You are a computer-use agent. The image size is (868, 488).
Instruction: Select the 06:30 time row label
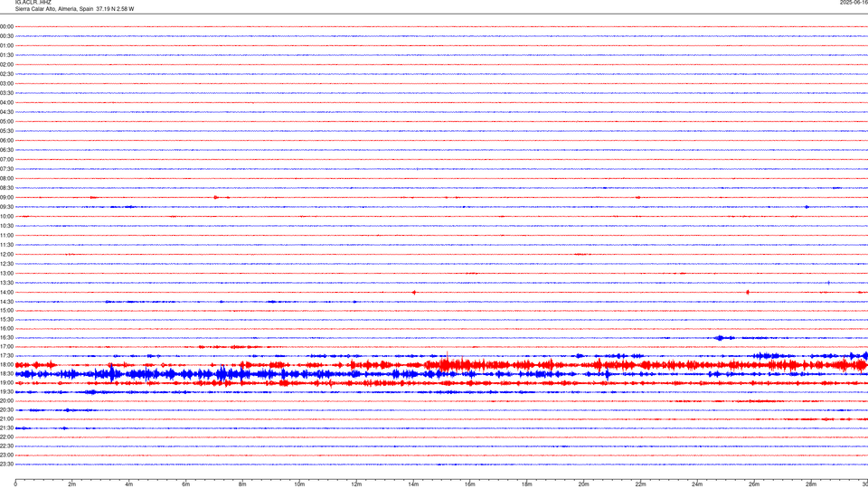tap(6, 150)
